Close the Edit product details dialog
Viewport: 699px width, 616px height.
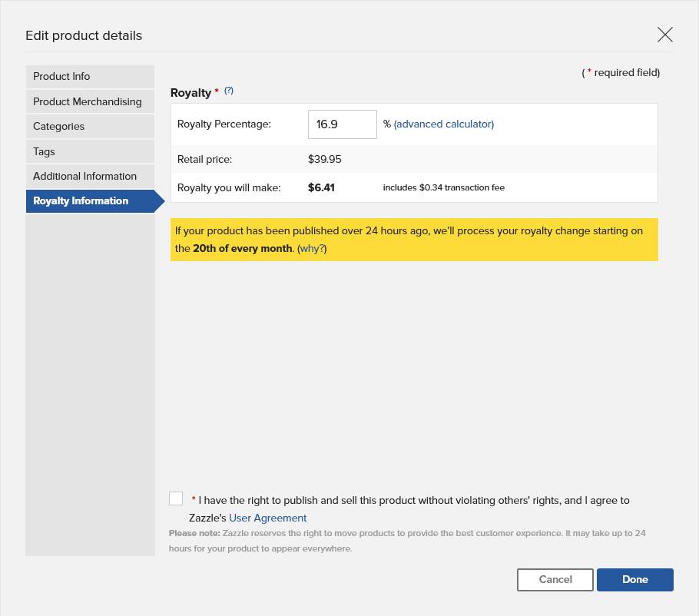click(x=664, y=35)
